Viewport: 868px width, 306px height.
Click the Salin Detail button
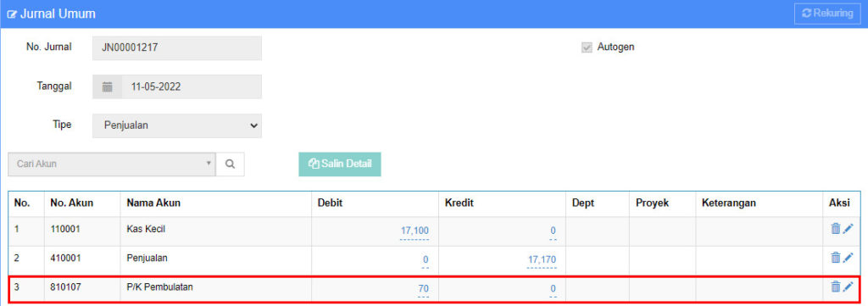tap(340, 164)
